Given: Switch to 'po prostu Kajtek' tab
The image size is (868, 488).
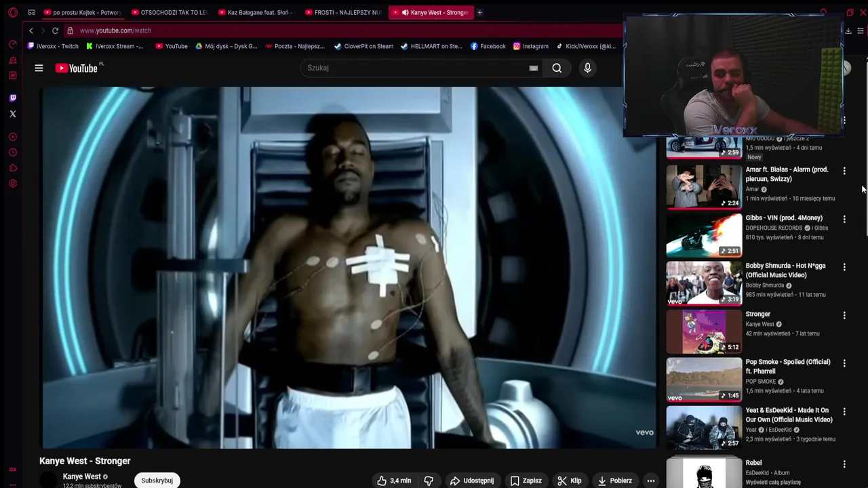Looking at the screenshot, I should pyautogui.click(x=81, y=12).
